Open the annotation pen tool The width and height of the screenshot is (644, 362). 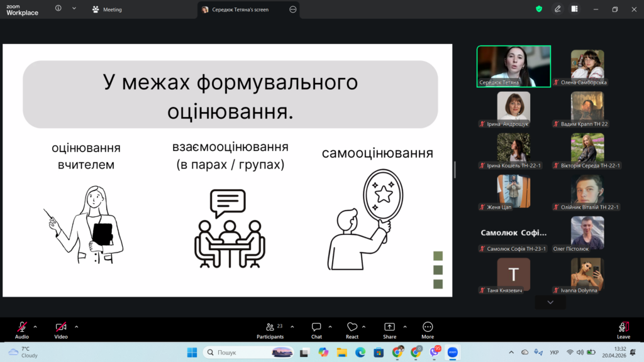(557, 9)
